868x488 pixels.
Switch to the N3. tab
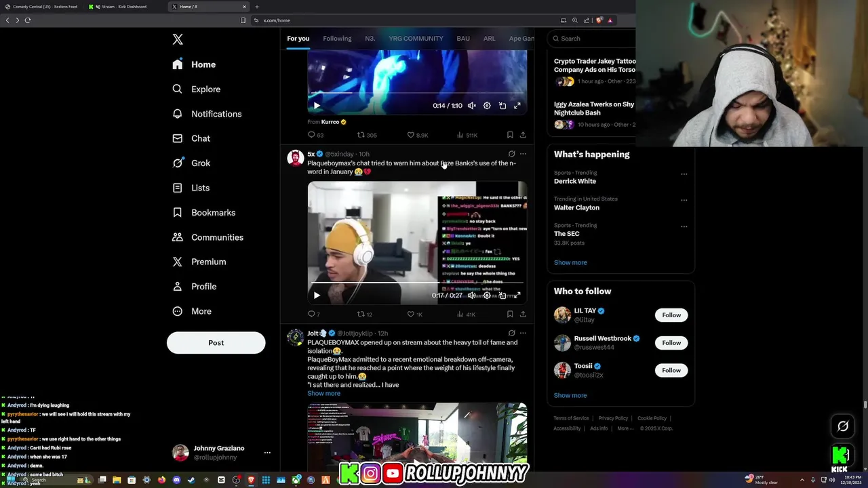tap(370, 39)
